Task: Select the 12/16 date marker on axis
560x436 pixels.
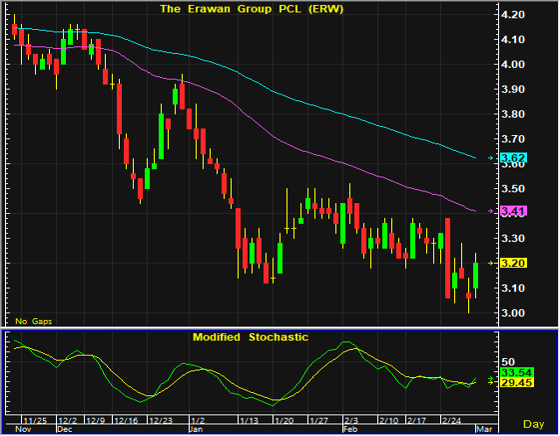Action: pos(126,420)
